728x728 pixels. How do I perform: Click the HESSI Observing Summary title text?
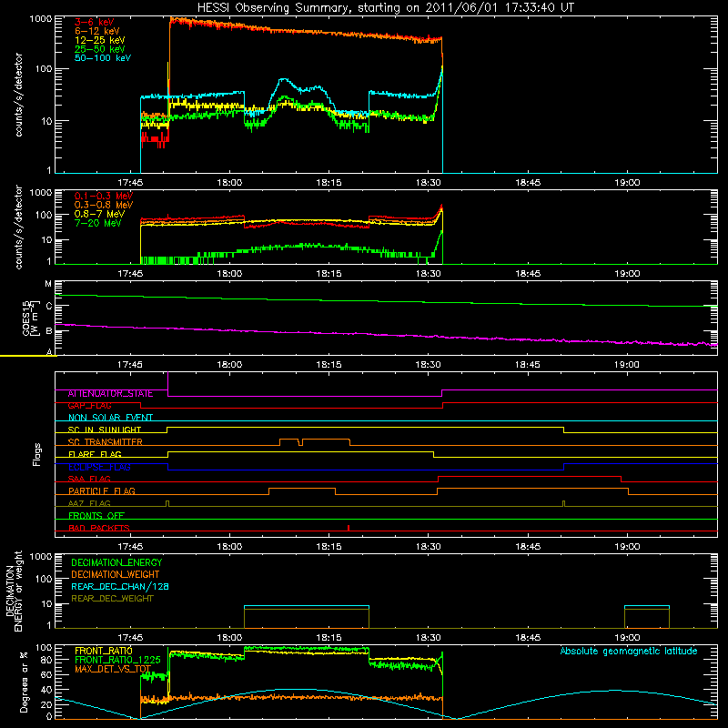(386, 8)
